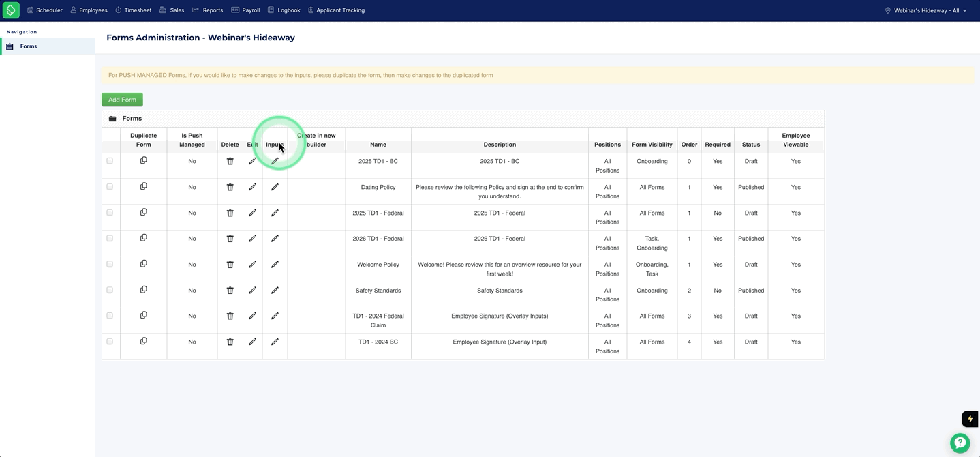Image resolution: width=980 pixels, height=457 pixels.
Task: Check the box for 2025 TD1 - BC
Action: (x=110, y=161)
